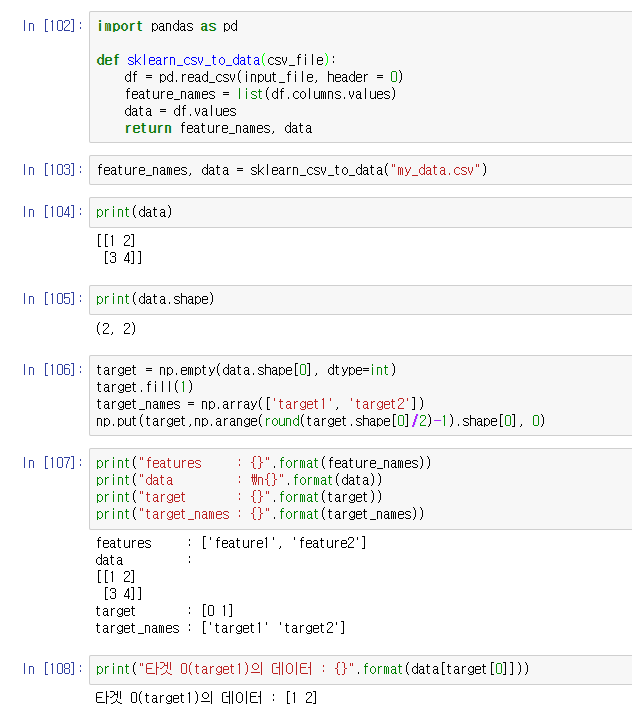Click the print "features" format line in In [107]
632x718 pixels.
point(263,463)
